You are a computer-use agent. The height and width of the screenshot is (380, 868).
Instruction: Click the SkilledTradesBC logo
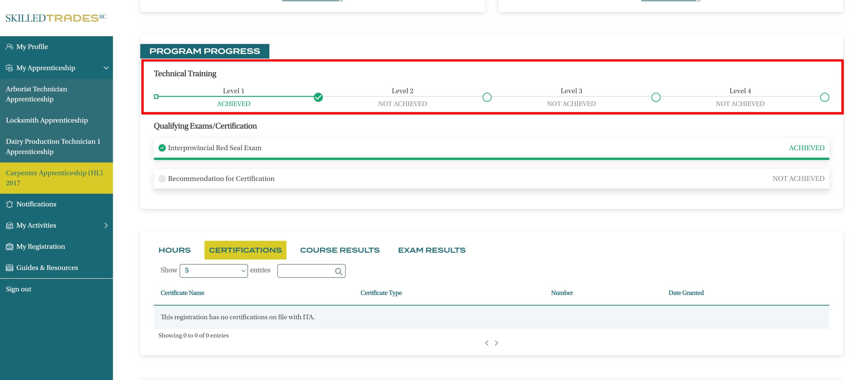pyautogui.click(x=55, y=18)
